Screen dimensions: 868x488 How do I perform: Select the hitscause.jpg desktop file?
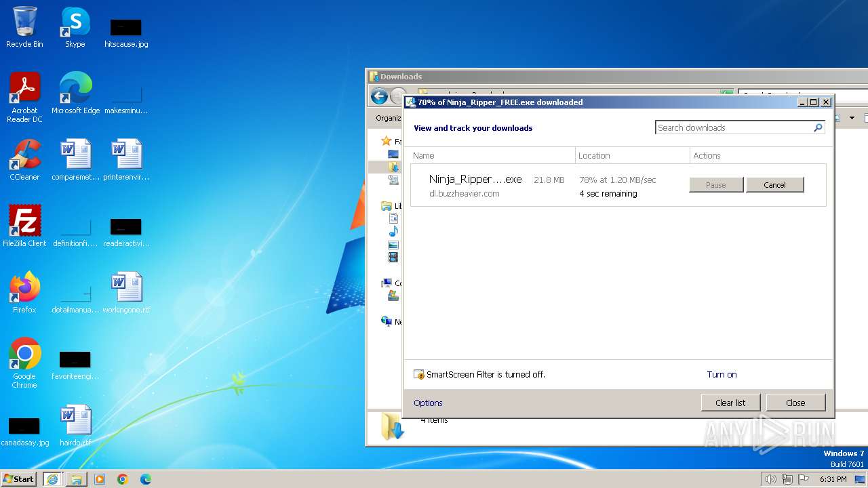pos(126,33)
